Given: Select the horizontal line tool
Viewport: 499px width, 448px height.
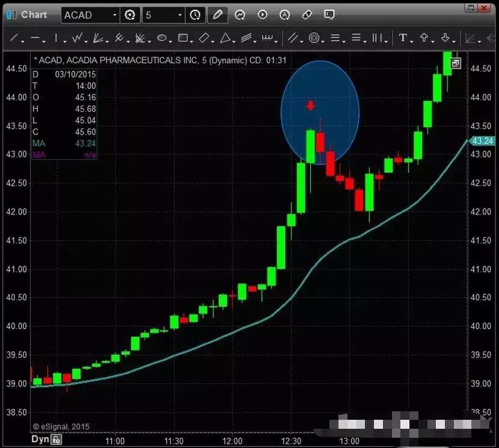Looking at the screenshot, I should click(x=35, y=38).
